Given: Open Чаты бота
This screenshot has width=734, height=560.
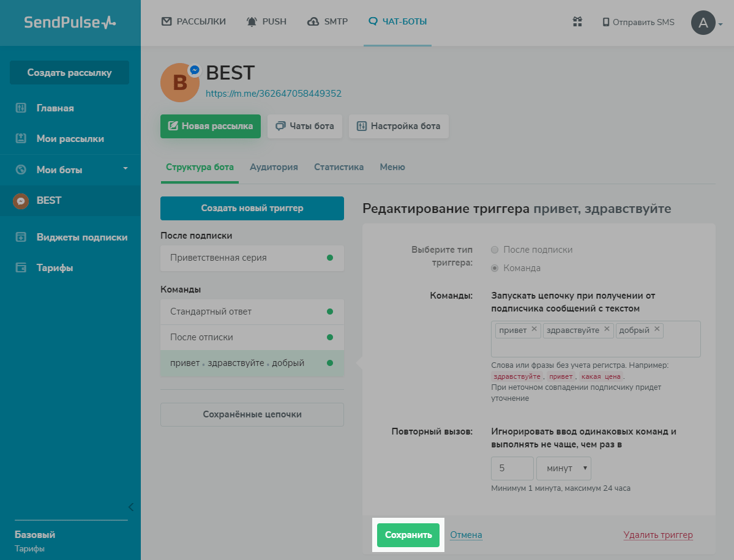Looking at the screenshot, I should pos(305,126).
